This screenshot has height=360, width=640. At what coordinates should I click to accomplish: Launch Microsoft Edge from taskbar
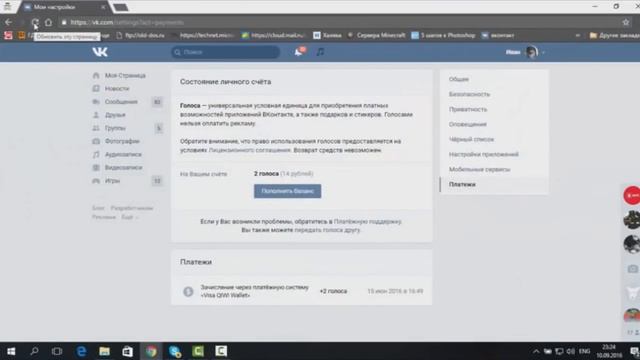81,351
